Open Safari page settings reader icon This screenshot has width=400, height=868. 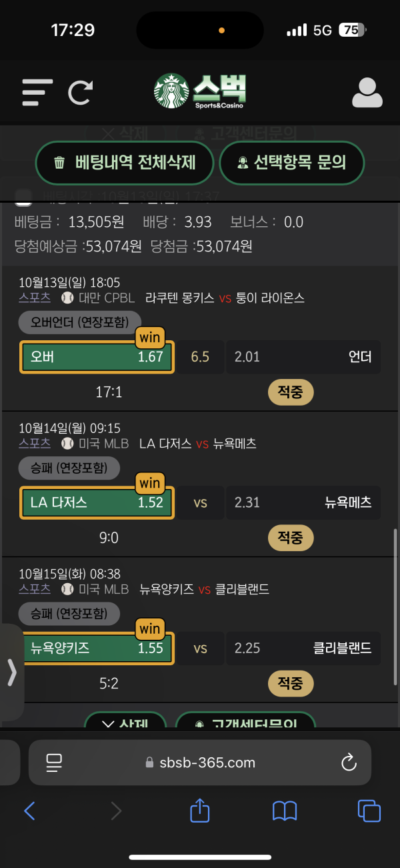53,763
